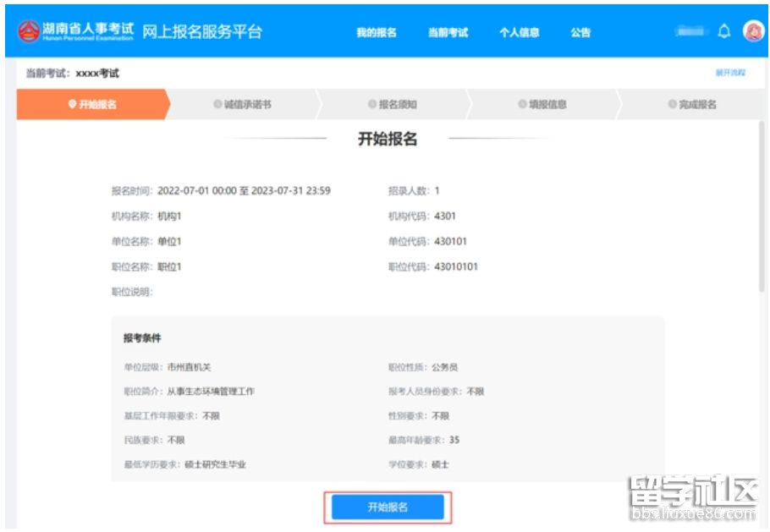The width and height of the screenshot is (770, 532).
Task: Open the 我的报名 menu item
Action: tap(376, 33)
